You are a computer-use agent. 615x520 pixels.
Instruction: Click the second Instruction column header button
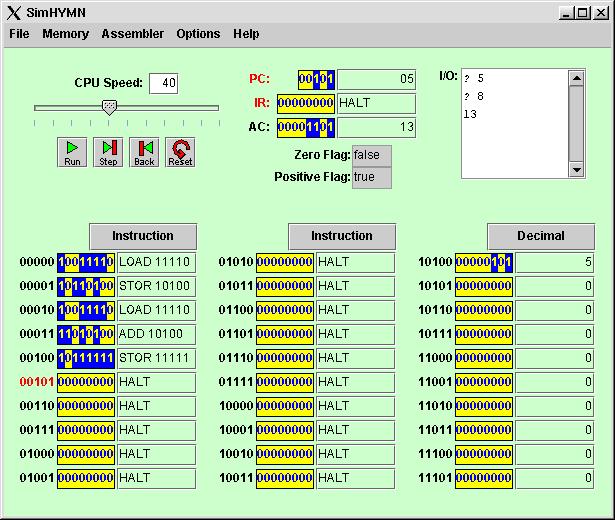click(342, 236)
